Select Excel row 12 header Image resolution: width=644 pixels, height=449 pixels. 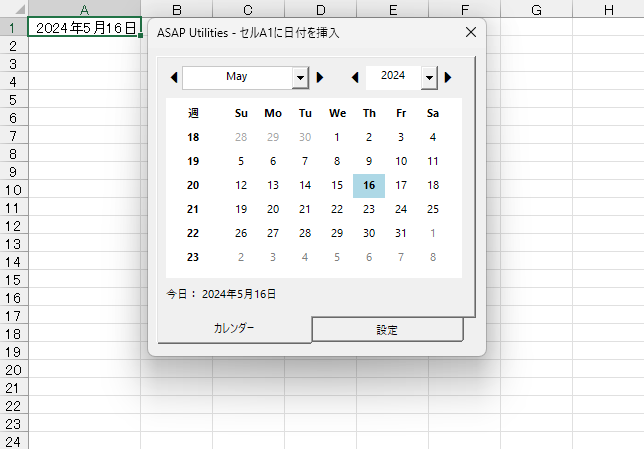point(14,226)
